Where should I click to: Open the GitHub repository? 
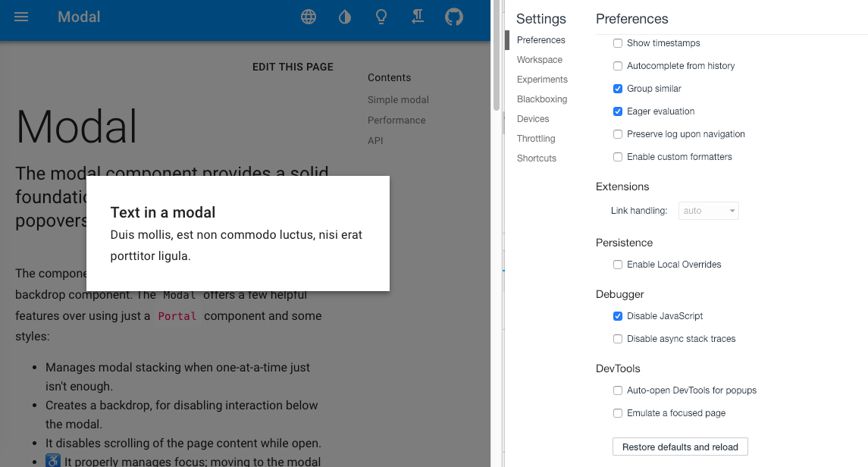(454, 16)
